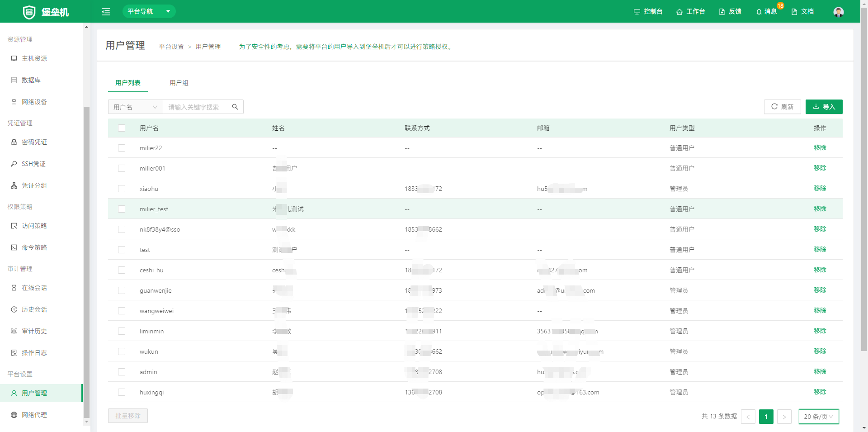This screenshot has width=868, height=432.
Task: Click 移除 for user admin
Action: (x=820, y=371)
